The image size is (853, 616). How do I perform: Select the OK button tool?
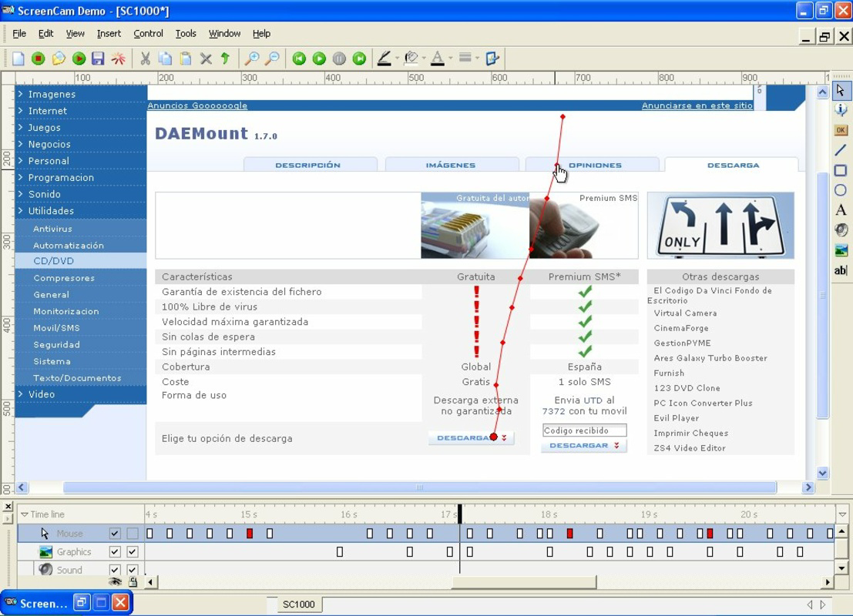[841, 130]
